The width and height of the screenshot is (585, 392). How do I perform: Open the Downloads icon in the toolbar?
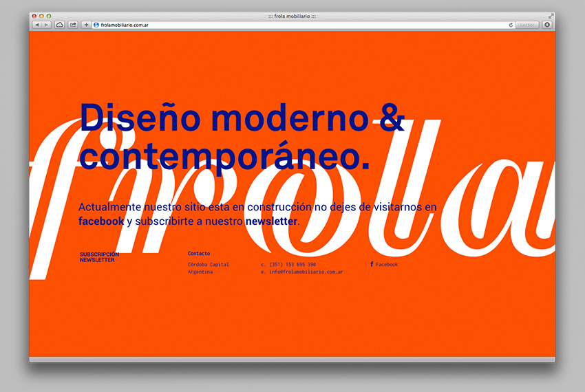click(x=547, y=25)
